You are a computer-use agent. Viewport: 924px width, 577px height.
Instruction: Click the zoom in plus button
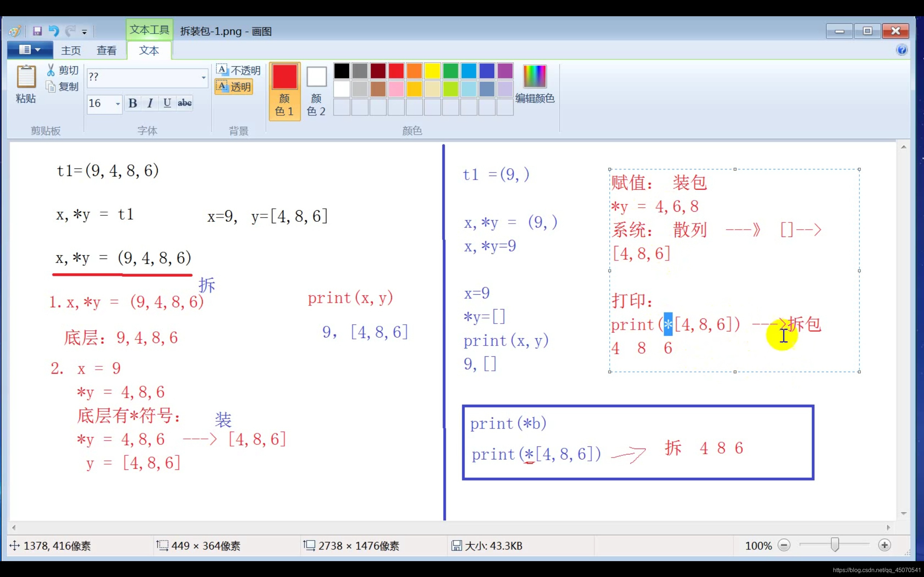[x=884, y=545]
